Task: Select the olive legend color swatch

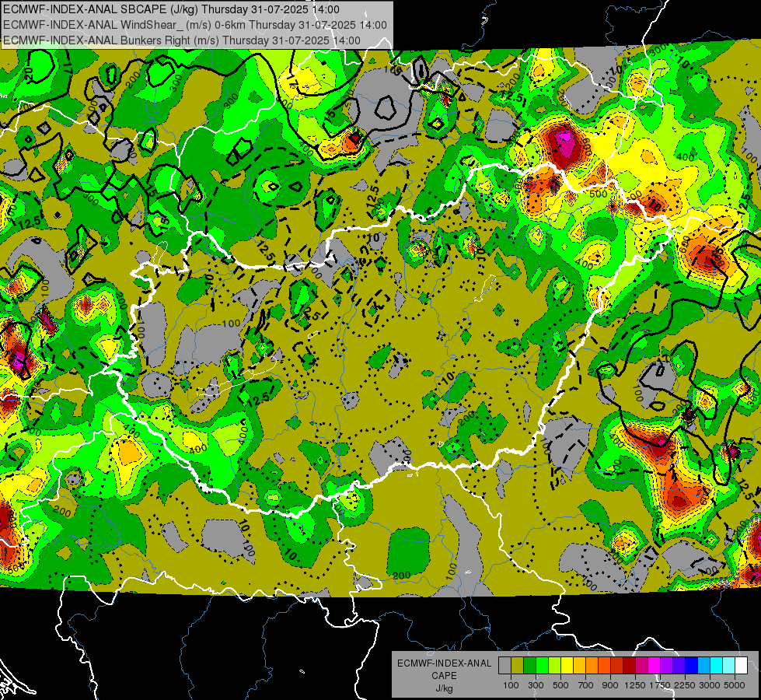Action: pyautogui.click(x=518, y=666)
